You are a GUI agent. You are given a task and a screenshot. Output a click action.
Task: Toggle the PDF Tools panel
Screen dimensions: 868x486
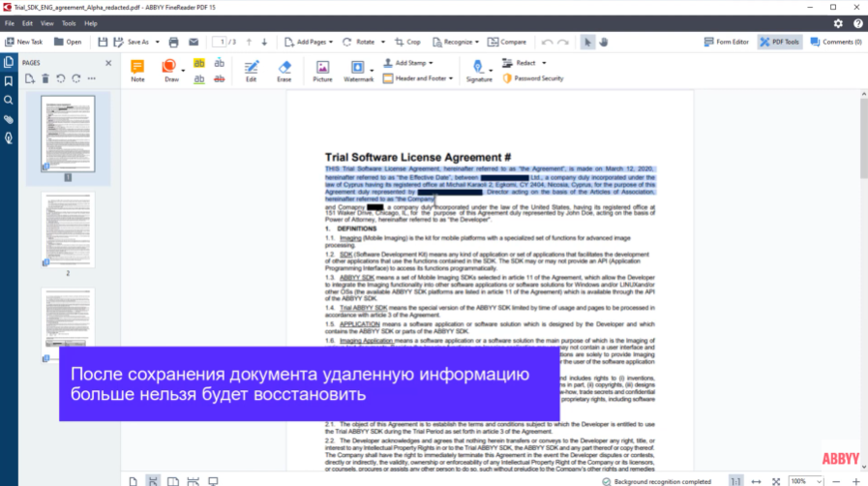pyautogui.click(x=779, y=42)
